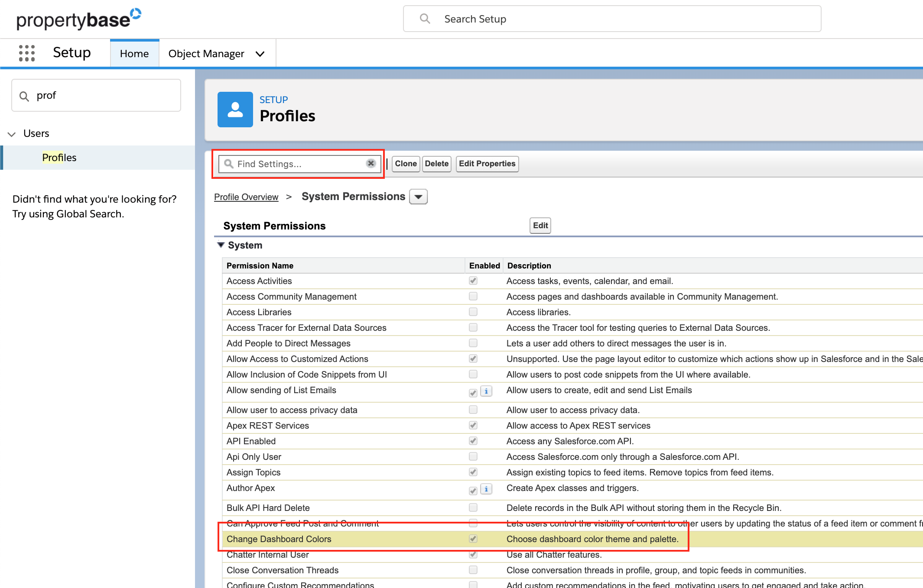This screenshot has width=923, height=588.
Task: Toggle the Access Activities checkbox
Action: 473,281
